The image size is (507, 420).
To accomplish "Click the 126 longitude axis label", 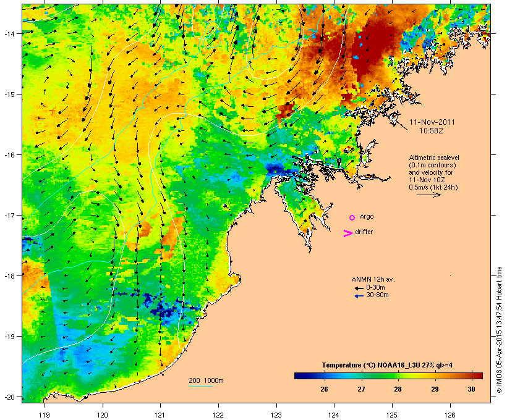I will 449,415.
